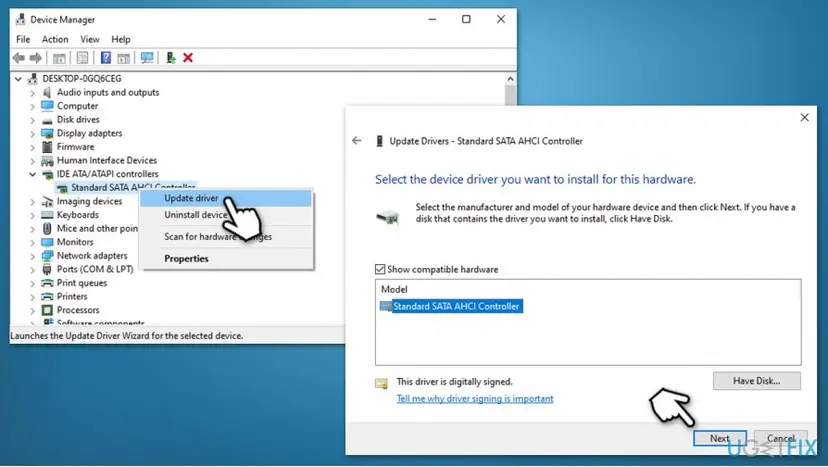
Task: Expand the Firmware node
Action: (x=32, y=147)
